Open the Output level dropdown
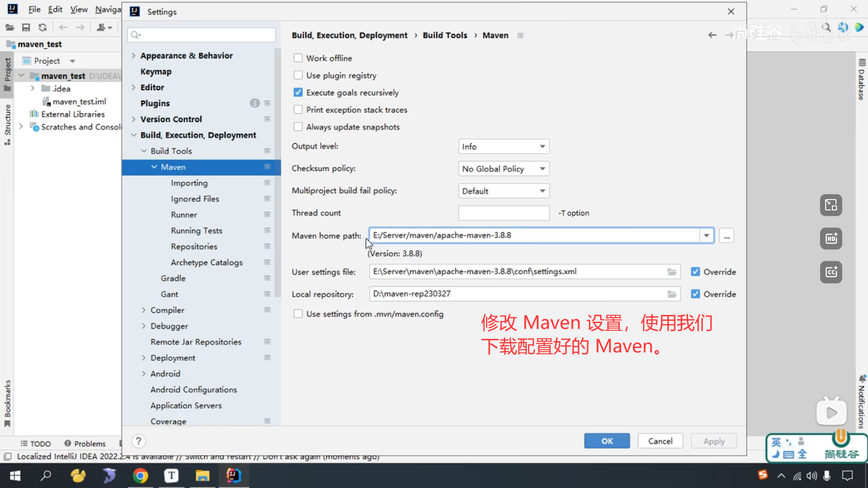Screen dimensions: 868x488 (504, 146)
